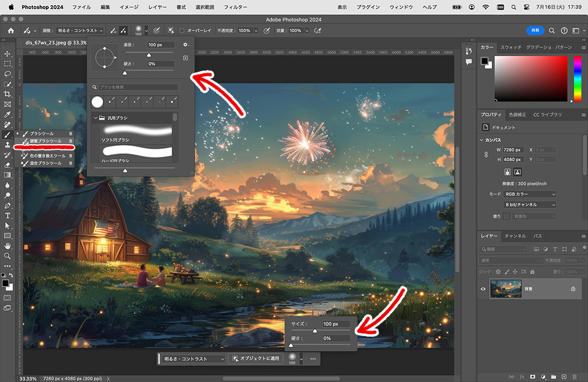
Task: Select the Hand tool
Action: point(7,246)
